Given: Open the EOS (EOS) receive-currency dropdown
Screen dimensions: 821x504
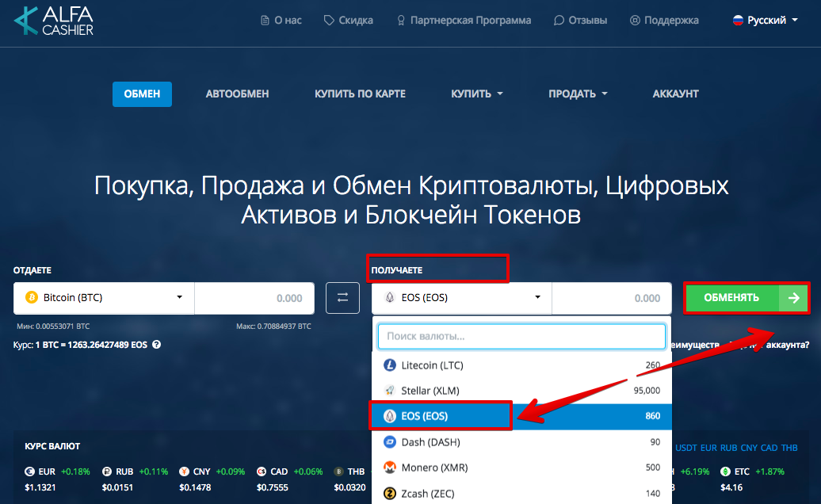Looking at the screenshot, I should tap(462, 298).
